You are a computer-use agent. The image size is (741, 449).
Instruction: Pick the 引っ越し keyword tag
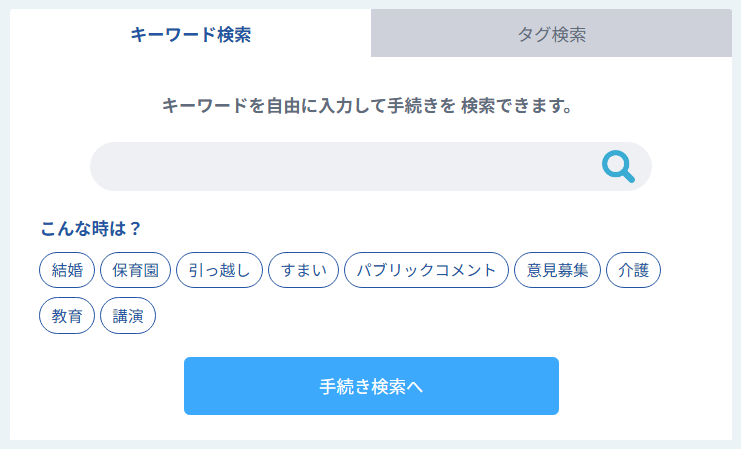(220, 270)
